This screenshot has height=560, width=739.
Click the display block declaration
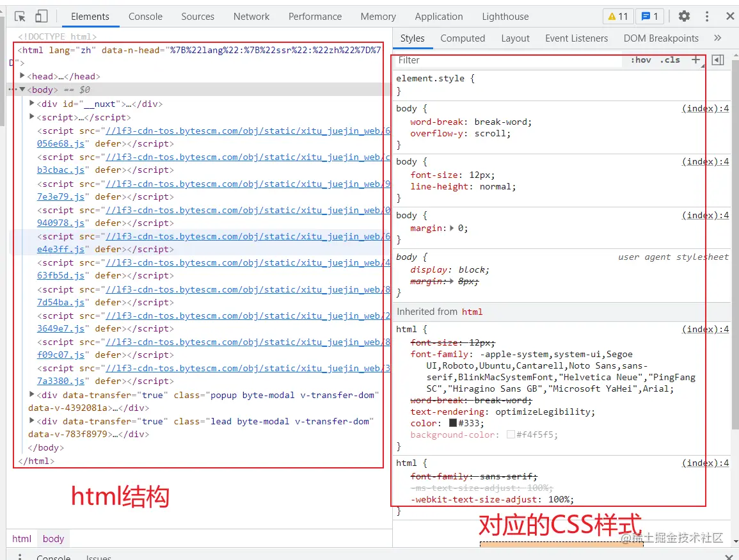click(450, 270)
